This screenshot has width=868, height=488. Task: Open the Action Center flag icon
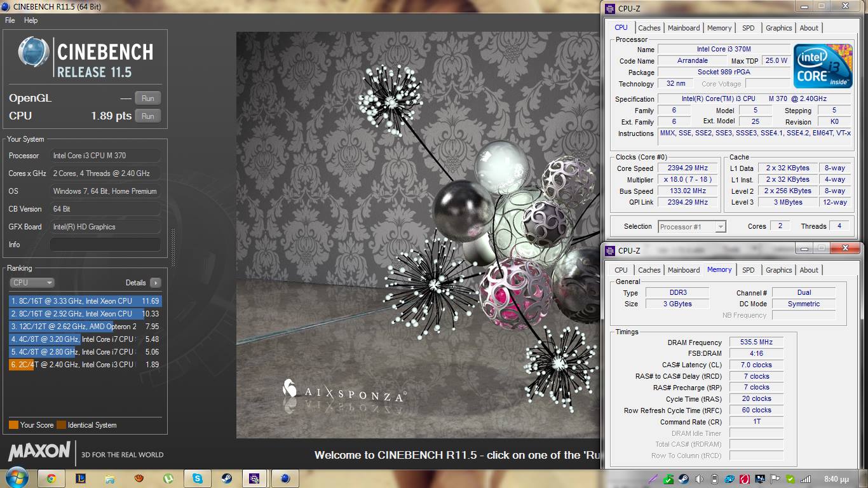pos(775,479)
